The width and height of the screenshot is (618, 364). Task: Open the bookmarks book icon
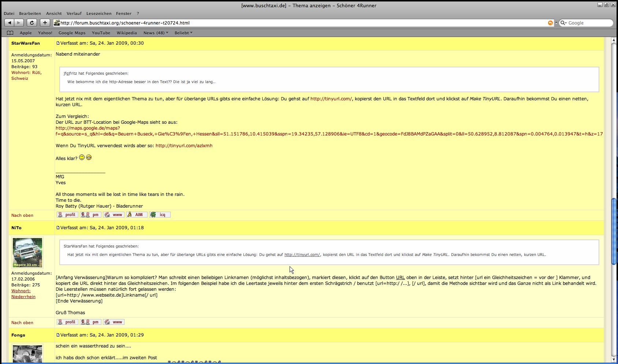click(x=10, y=33)
